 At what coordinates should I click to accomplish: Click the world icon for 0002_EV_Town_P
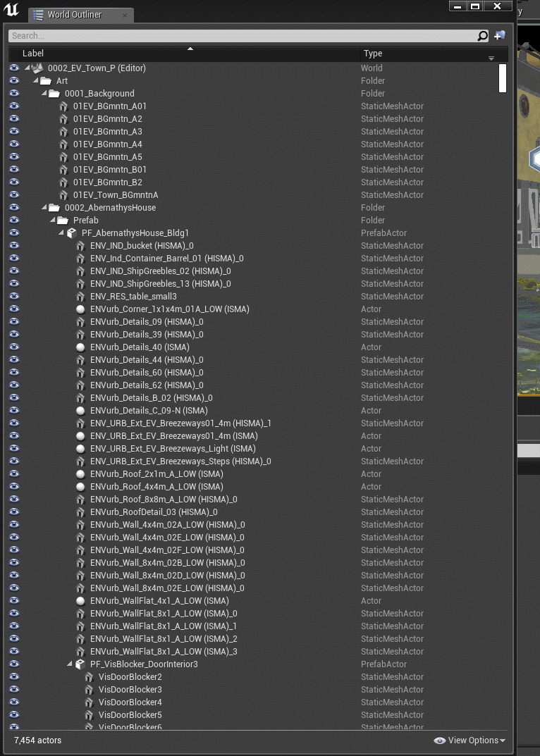[38, 68]
